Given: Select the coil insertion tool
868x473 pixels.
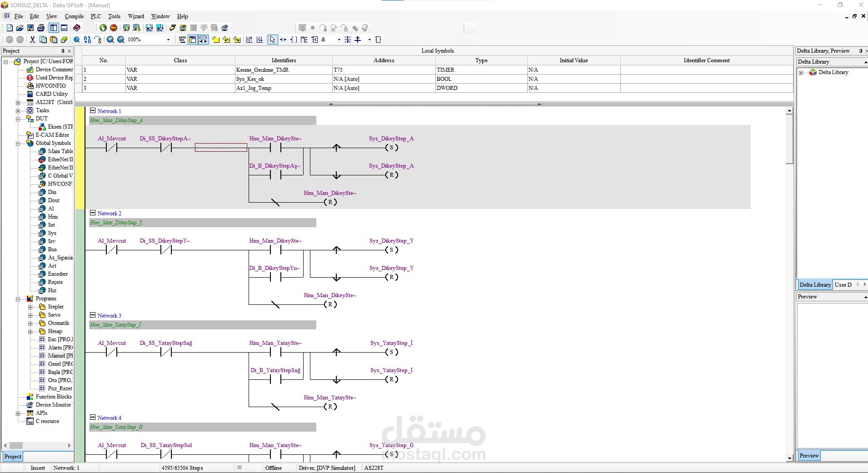Looking at the screenshot, I should [294, 40].
